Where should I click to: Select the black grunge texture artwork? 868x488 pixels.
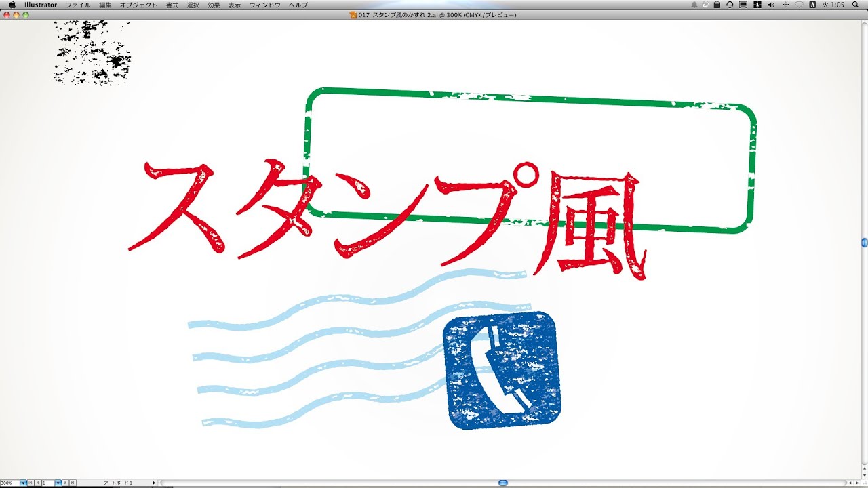coord(92,53)
